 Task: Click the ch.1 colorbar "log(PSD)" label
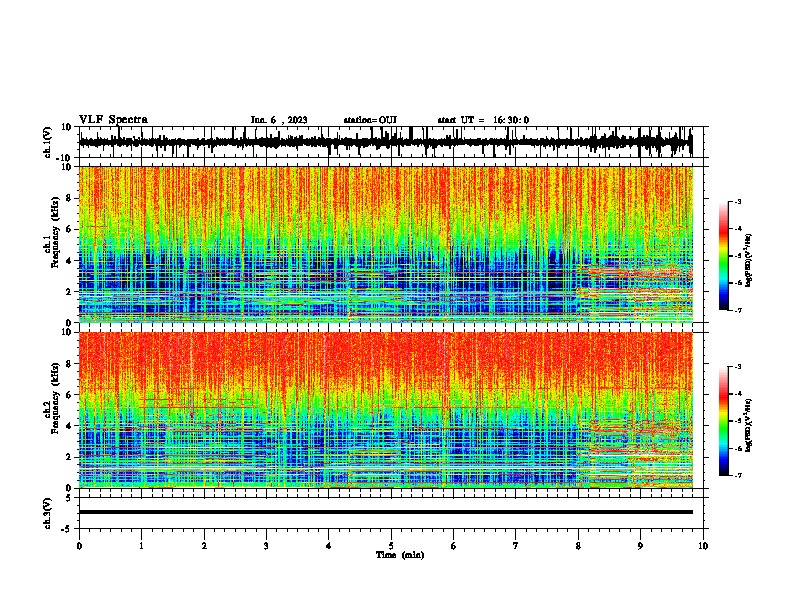[x=749, y=261]
